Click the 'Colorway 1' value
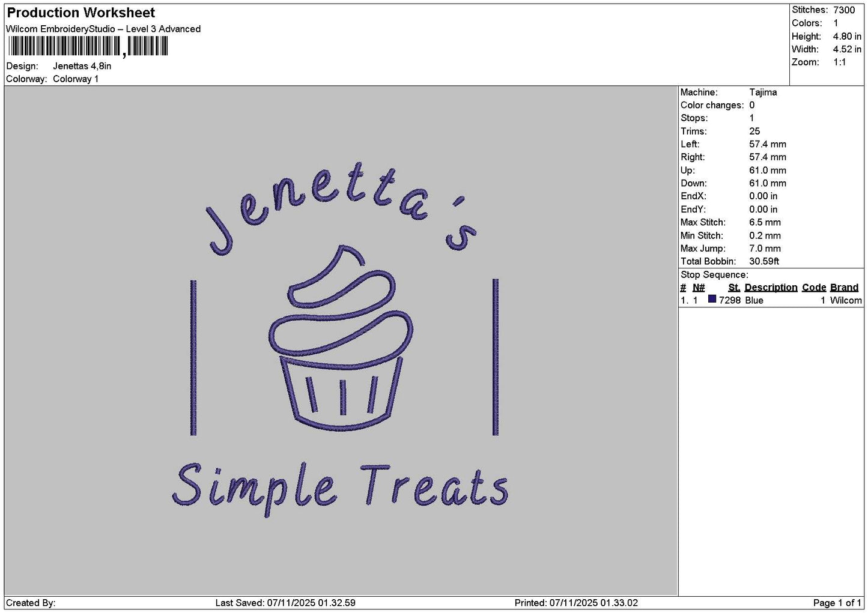The width and height of the screenshot is (868, 613). point(76,79)
